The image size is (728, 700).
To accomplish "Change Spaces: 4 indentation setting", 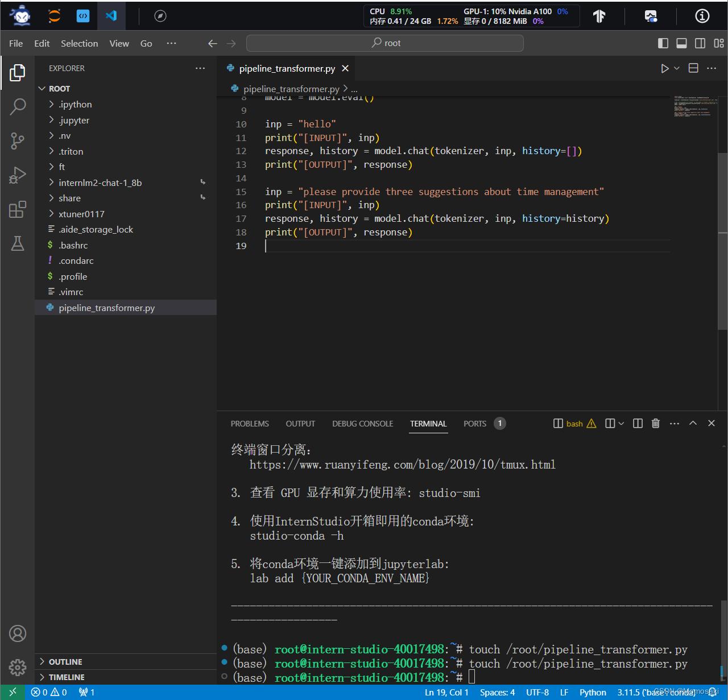I will [x=497, y=692].
